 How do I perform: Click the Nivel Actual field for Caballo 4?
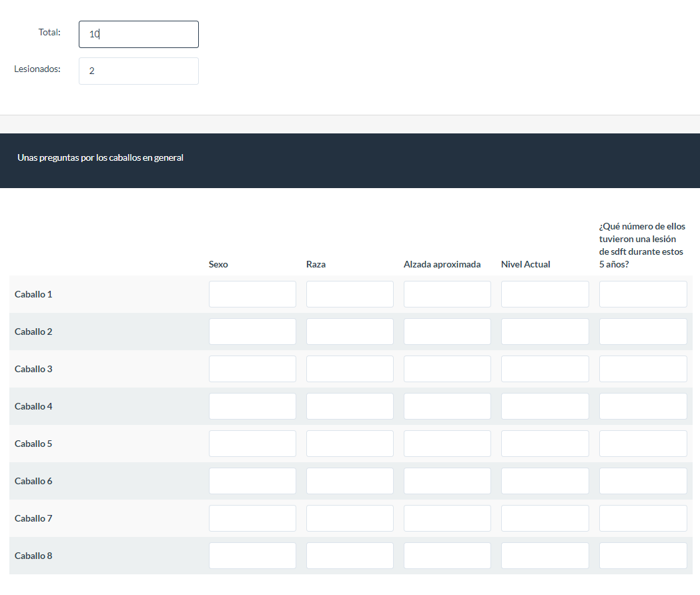545,406
